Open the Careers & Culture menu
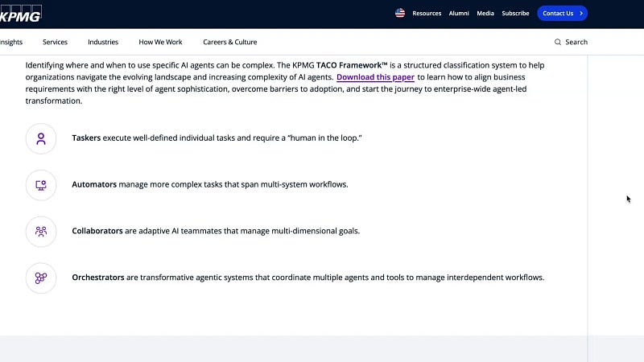 [x=230, y=42]
